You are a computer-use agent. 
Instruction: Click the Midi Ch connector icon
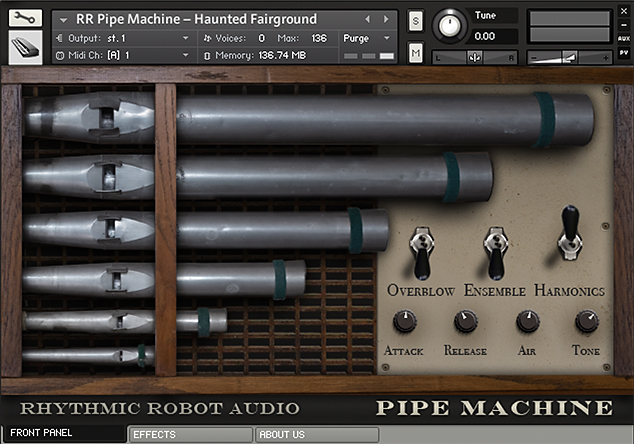pos(60,55)
